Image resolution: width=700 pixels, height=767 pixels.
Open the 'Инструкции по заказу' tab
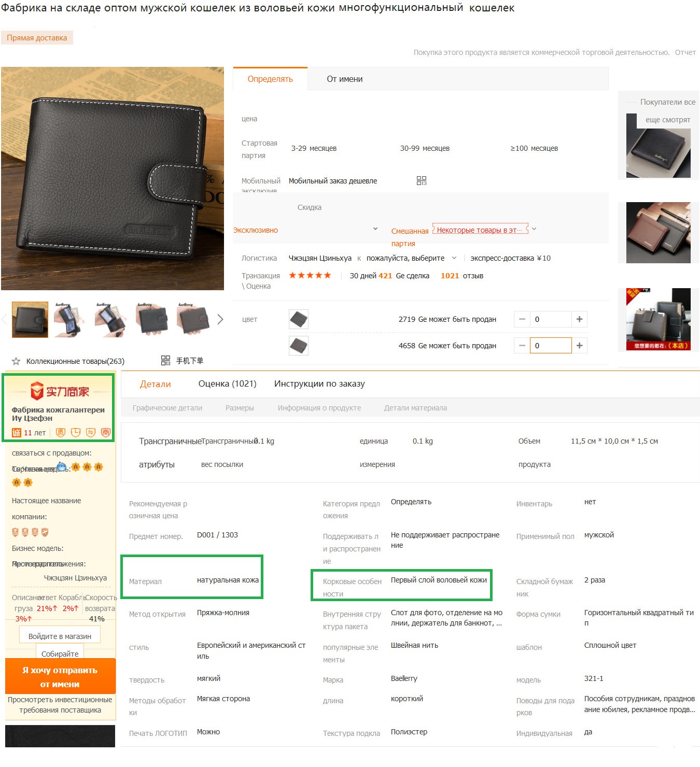[319, 383]
